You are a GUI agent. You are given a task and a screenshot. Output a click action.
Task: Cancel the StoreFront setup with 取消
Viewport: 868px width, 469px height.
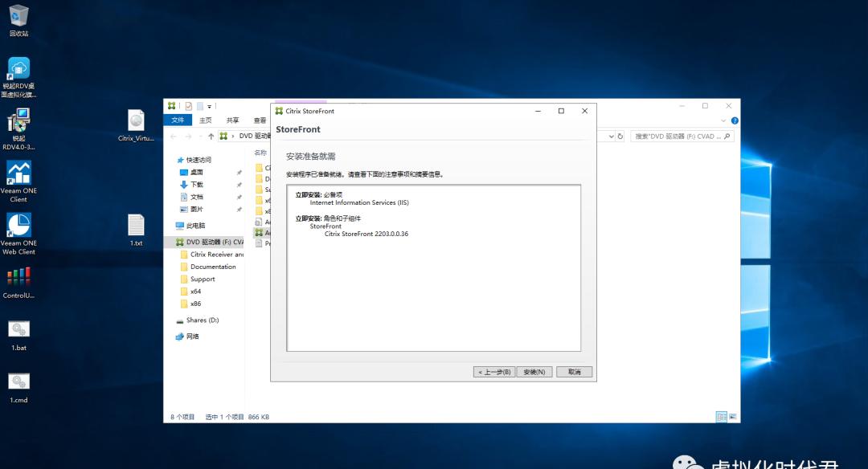pyautogui.click(x=574, y=372)
